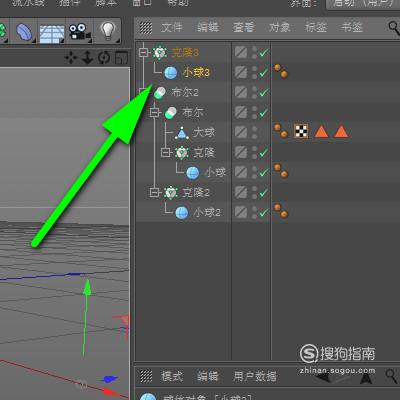This screenshot has width=400, height=400.
Task: Open the 书签 menu
Action: pyautogui.click(x=352, y=27)
